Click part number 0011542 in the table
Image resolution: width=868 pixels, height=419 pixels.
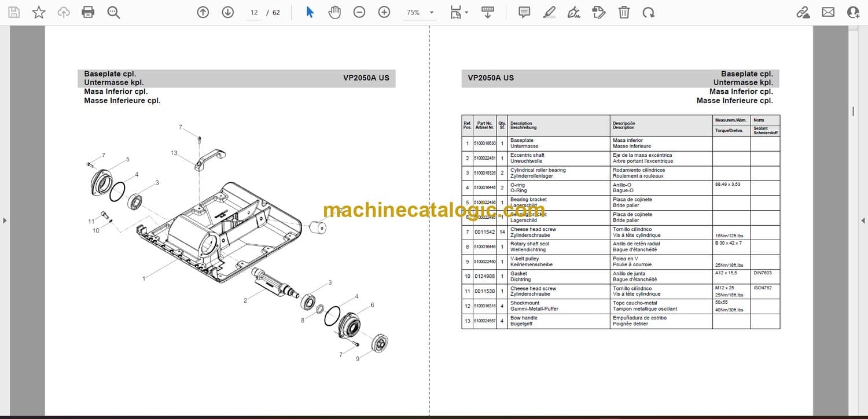point(484,232)
